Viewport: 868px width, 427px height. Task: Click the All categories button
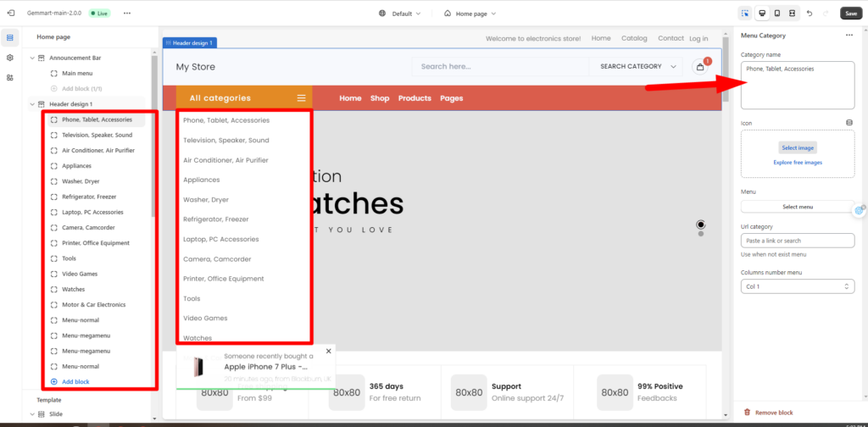coord(244,98)
